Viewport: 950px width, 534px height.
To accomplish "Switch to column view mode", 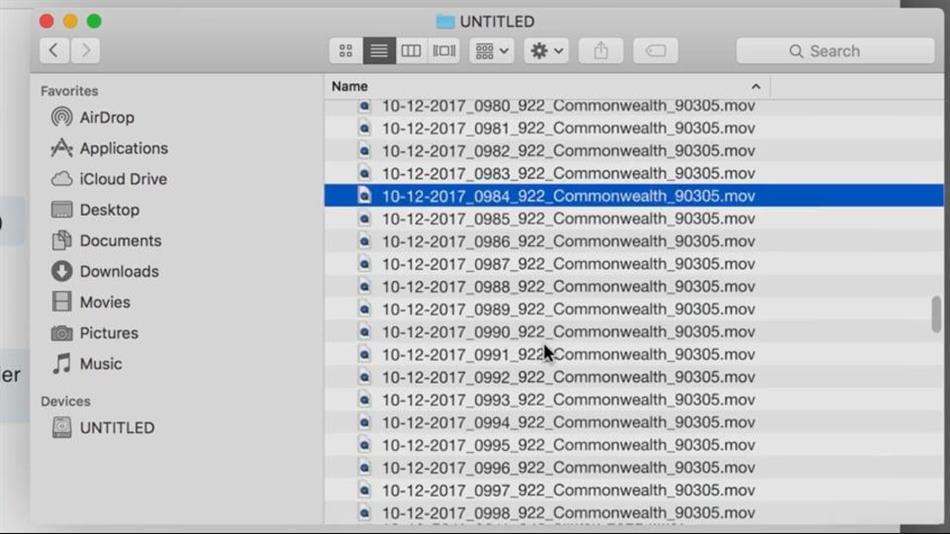I will 411,51.
